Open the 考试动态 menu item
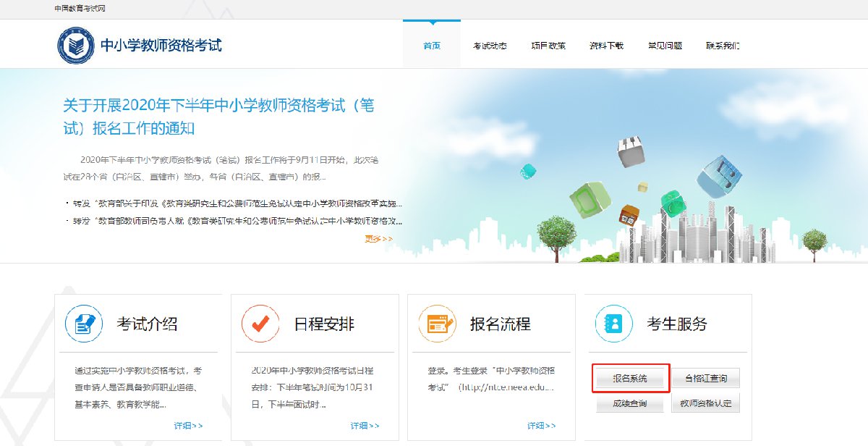 (490, 46)
